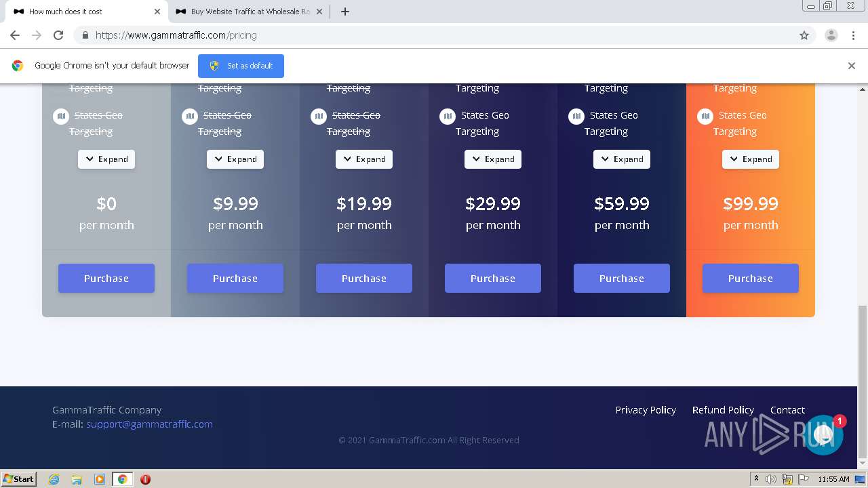Dismiss the default browser notification bar
This screenshot has height=488, width=868.
click(x=852, y=66)
